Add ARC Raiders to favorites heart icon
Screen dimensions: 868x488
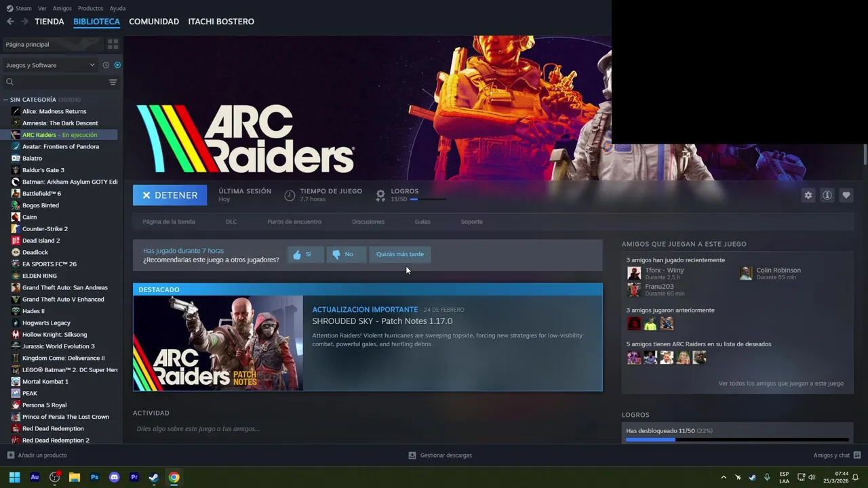(846, 195)
